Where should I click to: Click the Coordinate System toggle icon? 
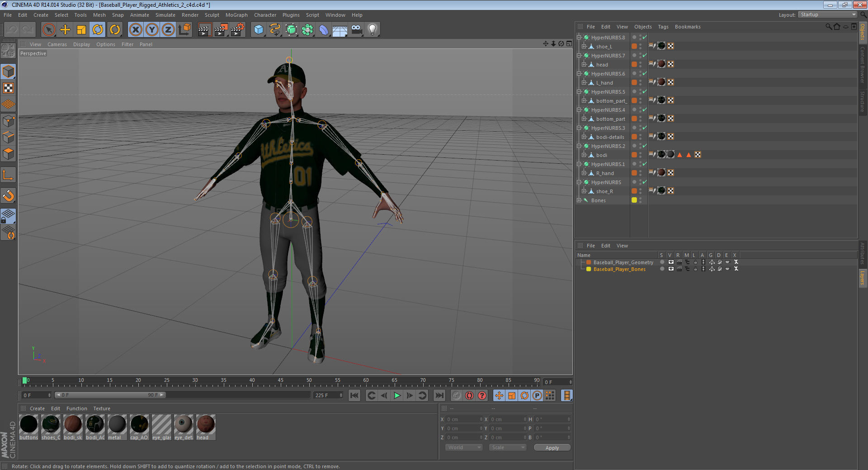[185, 30]
